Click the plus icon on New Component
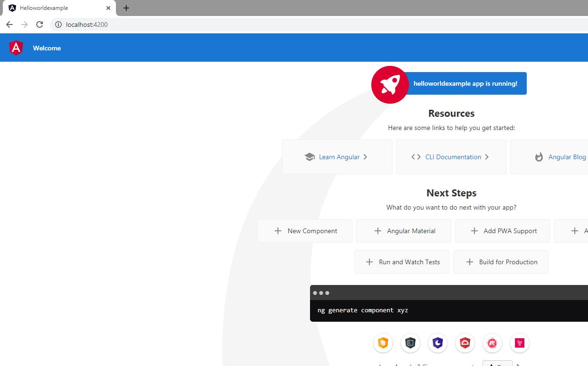This screenshot has height=366, width=588. (278, 231)
